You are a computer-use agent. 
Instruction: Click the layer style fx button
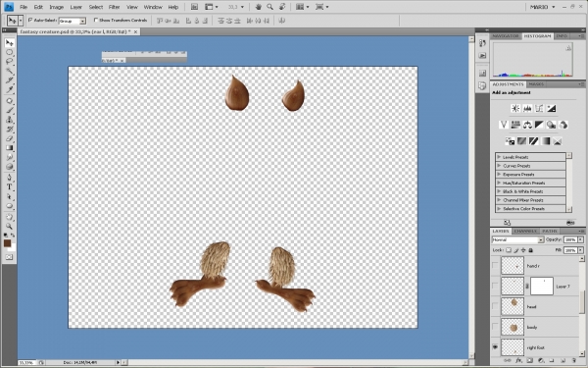pyautogui.click(x=518, y=360)
